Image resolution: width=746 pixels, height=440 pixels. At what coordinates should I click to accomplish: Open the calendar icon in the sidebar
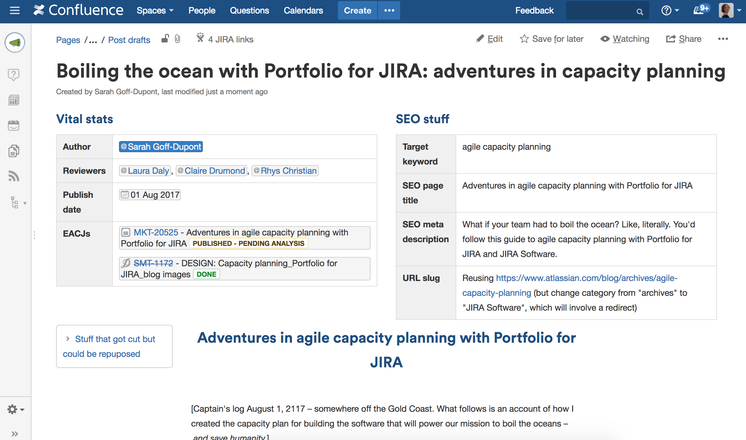(14, 126)
